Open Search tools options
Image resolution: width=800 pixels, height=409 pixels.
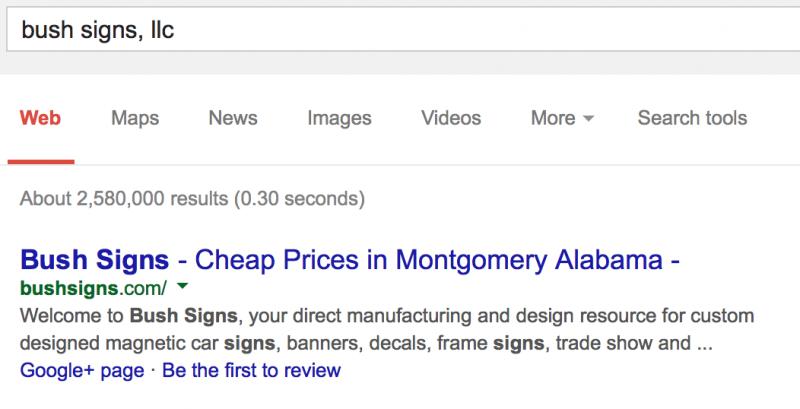coord(692,118)
